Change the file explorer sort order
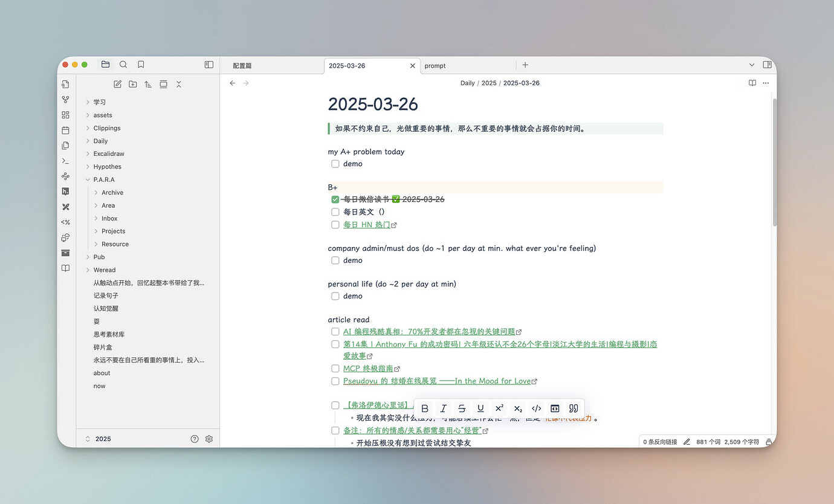Screen dimensions: 834x504 (x=148, y=84)
